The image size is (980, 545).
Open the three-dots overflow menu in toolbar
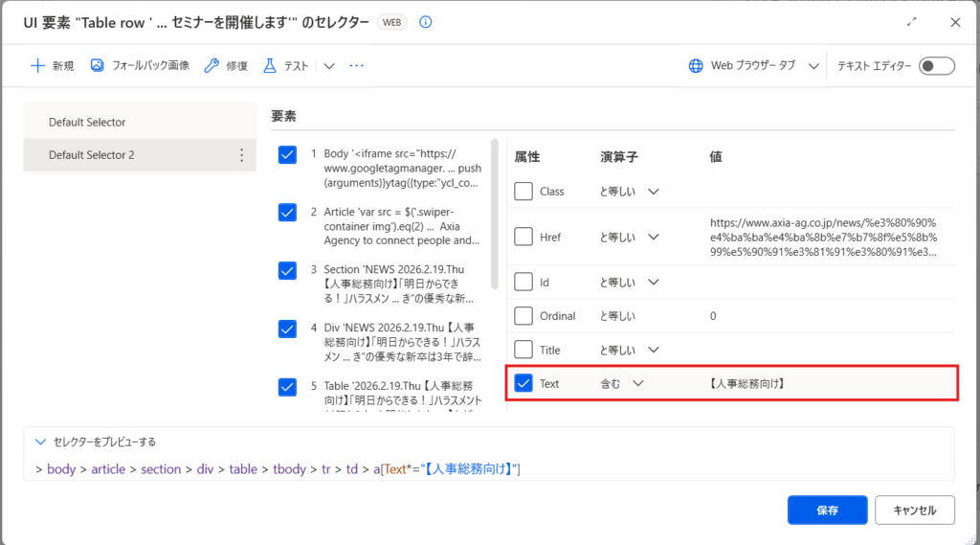(x=357, y=66)
